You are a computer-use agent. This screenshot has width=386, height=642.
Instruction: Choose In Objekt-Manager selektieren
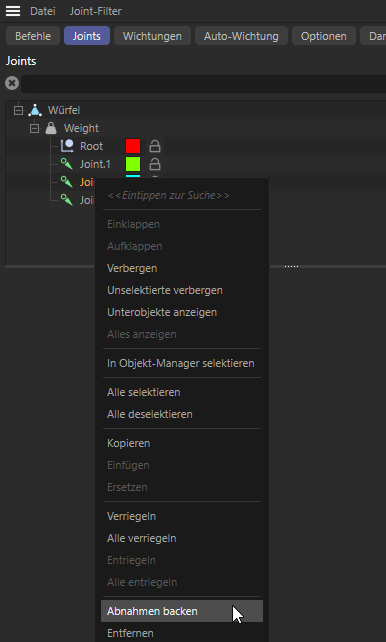[182, 363]
